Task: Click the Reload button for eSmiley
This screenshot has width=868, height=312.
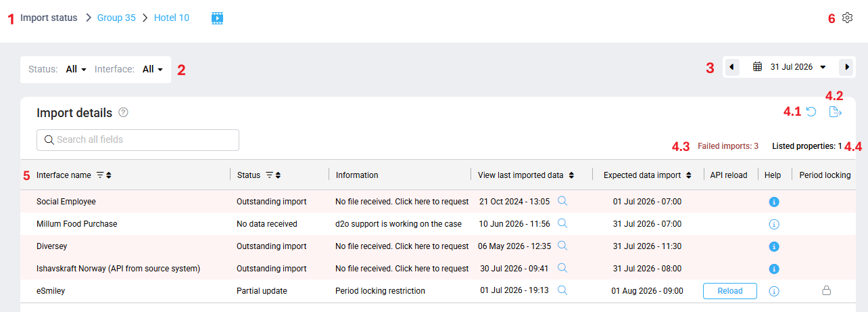Action: 730,291
